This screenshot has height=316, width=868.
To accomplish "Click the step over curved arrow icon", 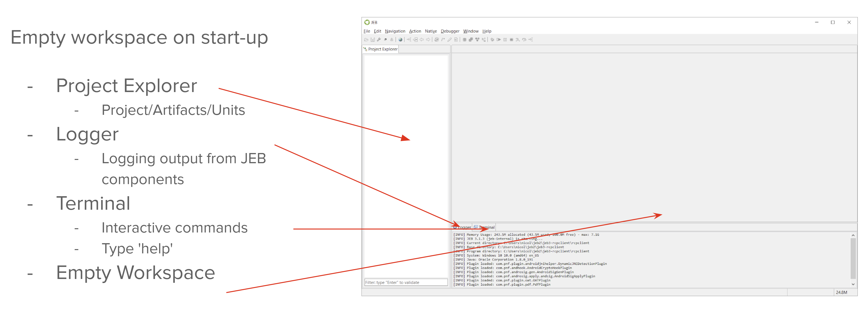I will pyautogui.click(x=524, y=40).
